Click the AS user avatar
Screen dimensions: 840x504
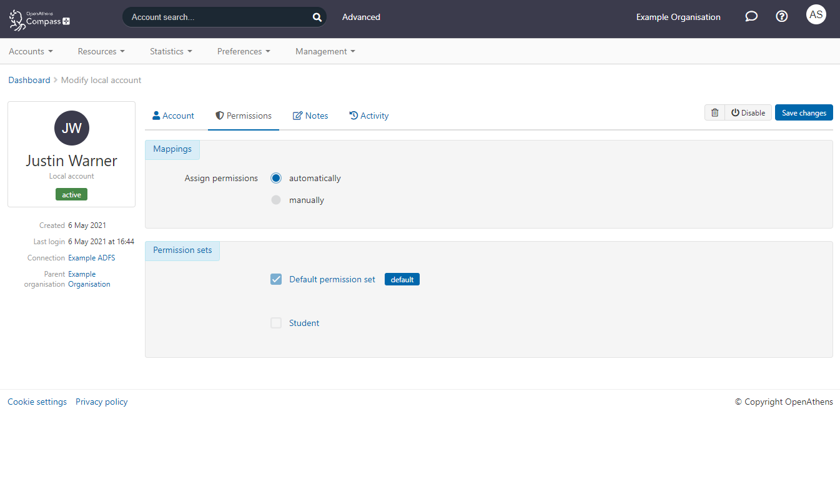pyautogui.click(x=816, y=14)
